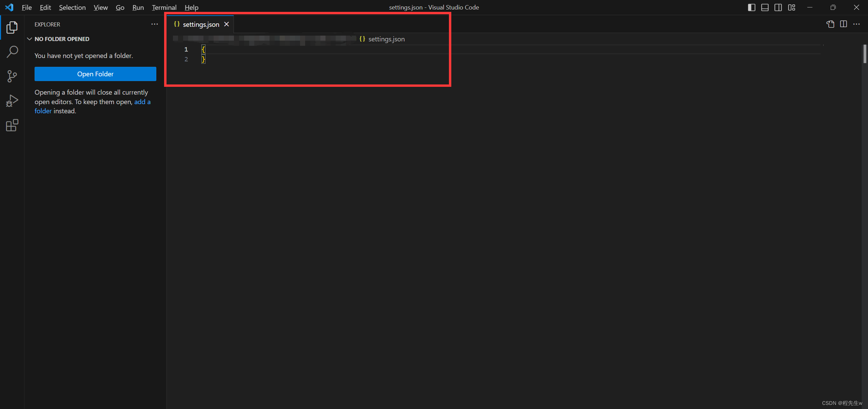Viewport: 868px width, 409px height.
Task: Collapse the NO FOLDER OPENED section
Action: [29, 39]
